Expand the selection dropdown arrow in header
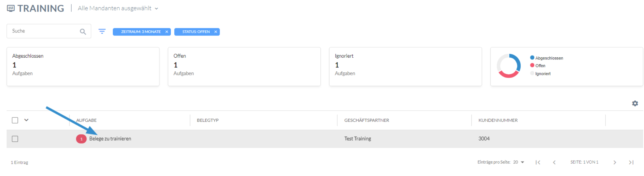This screenshot has width=644, height=176. click(x=26, y=120)
